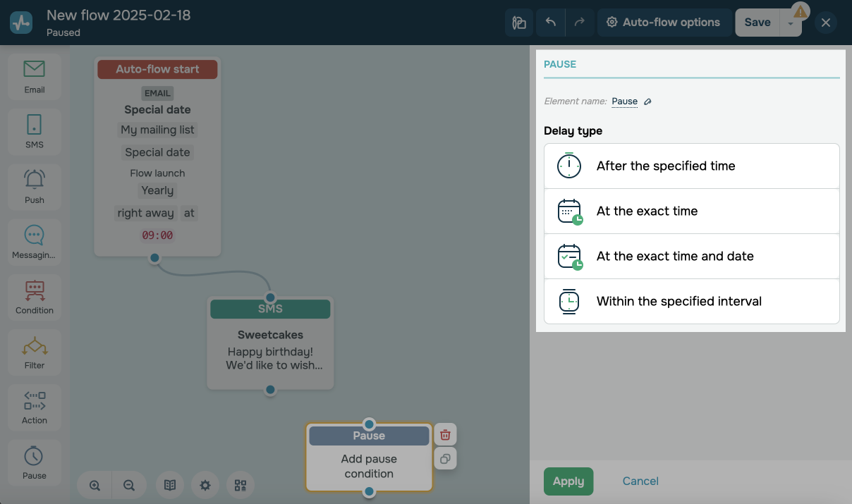Image resolution: width=852 pixels, height=504 pixels.
Task: Choose 'At the exact time' delay type
Action: (x=692, y=211)
